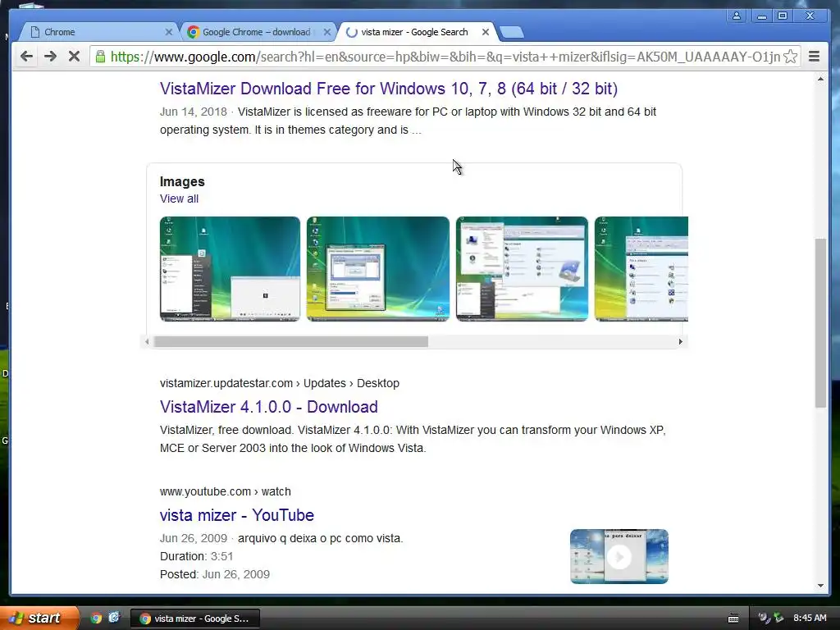Open 'vista mizer - YouTube' result
840x630 pixels.
pos(237,515)
